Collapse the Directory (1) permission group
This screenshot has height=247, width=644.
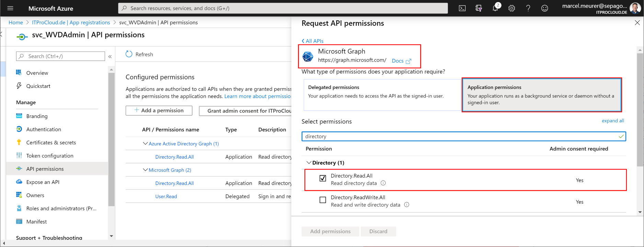pyautogui.click(x=309, y=162)
